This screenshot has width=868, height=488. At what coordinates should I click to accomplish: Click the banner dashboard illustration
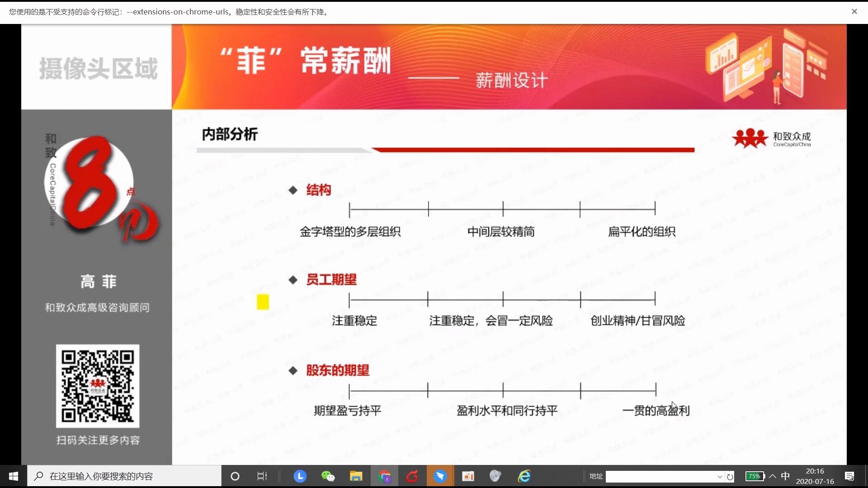point(766,66)
